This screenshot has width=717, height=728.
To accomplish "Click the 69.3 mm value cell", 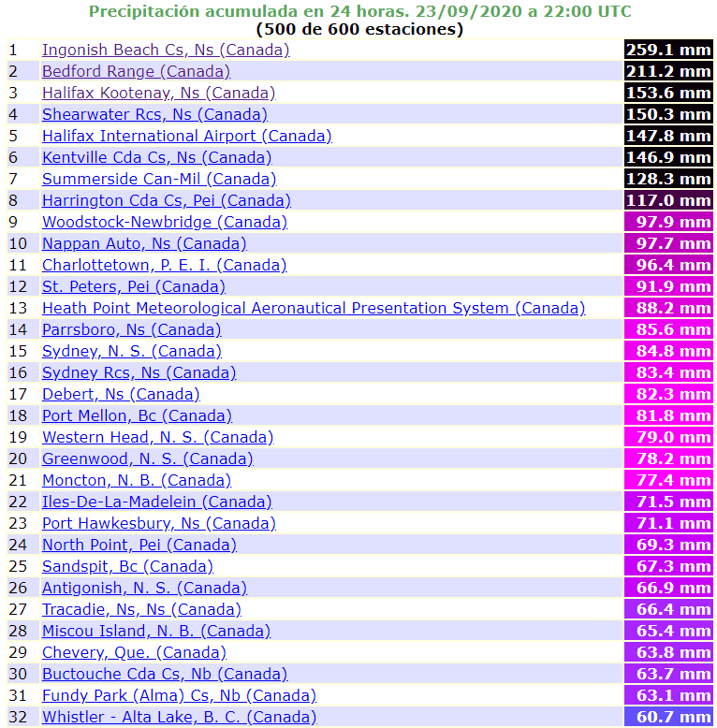I will coord(668,545).
